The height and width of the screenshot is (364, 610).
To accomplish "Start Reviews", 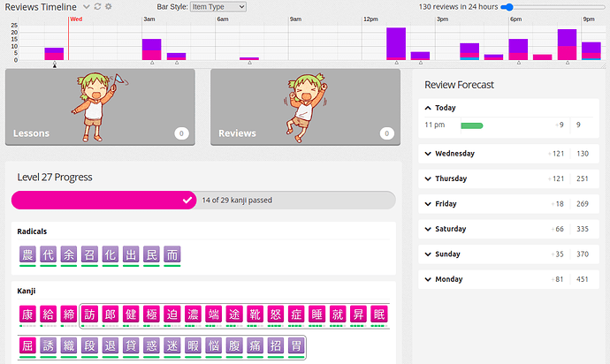I will pyautogui.click(x=305, y=107).
